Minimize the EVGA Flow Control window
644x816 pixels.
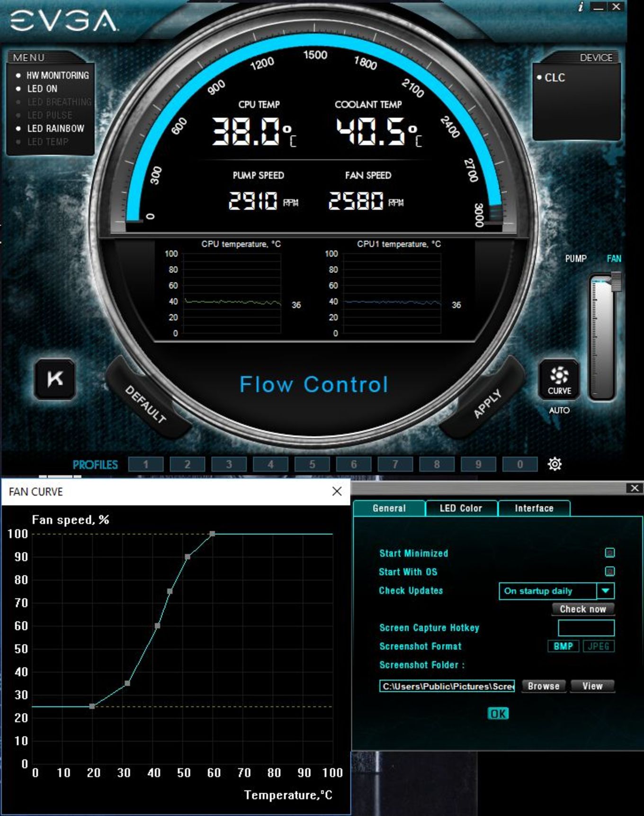coord(599,7)
